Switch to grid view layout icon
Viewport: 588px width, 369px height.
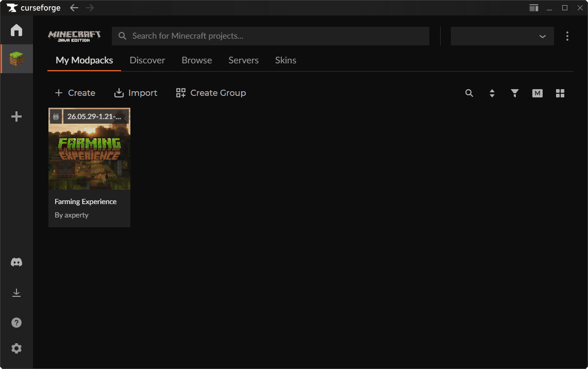point(560,93)
